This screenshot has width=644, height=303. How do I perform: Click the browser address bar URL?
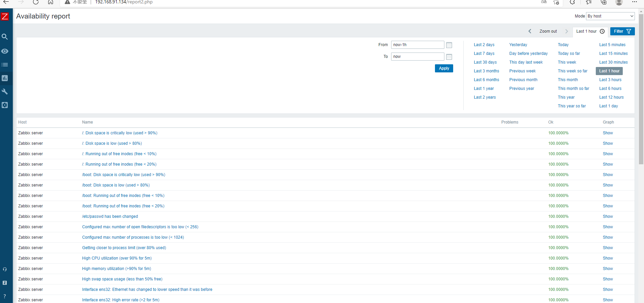point(124,2)
